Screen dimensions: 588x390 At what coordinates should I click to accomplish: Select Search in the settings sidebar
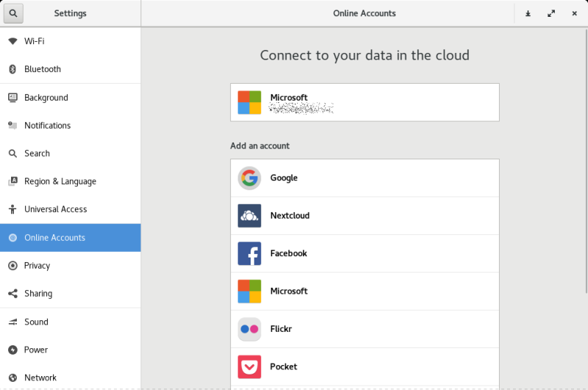[37, 154]
